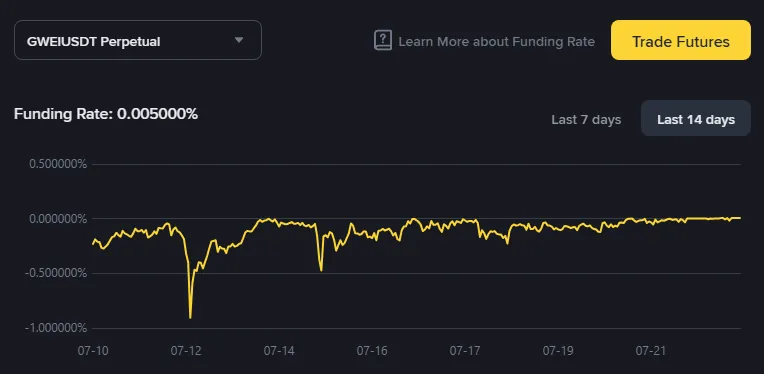Click the book help icon
This screenshot has height=374, width=764.
pyautogui.click(x=383, y=40)
